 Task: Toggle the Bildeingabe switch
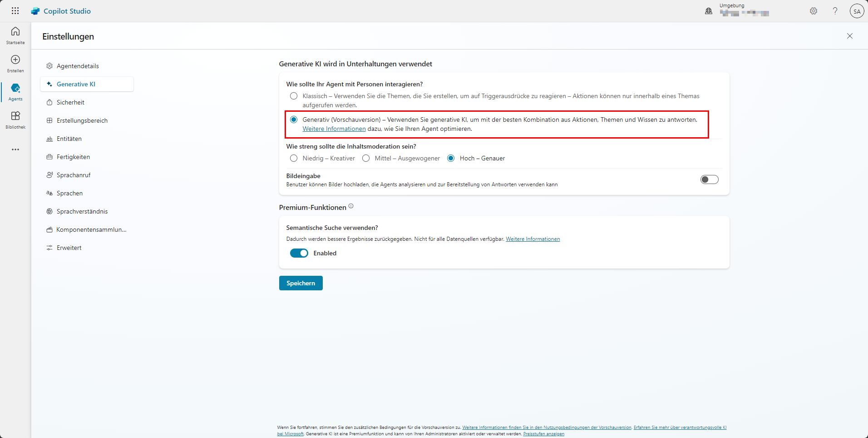coord(710,179)
